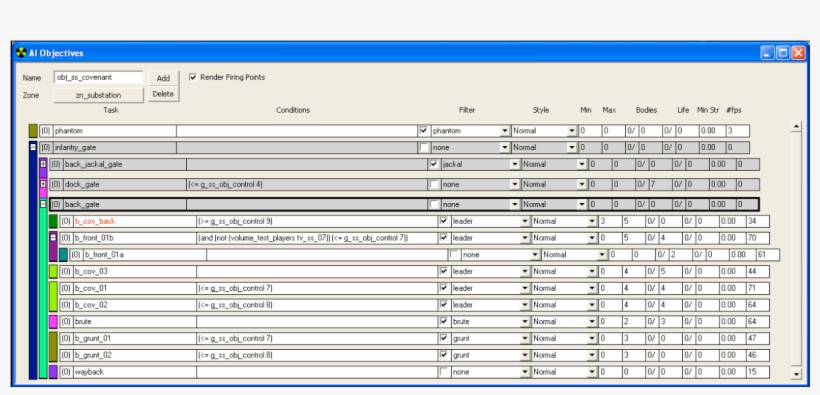Click the AI Objectives radiation title icon
The image size is (820, 395).
(x=21, y=53)
